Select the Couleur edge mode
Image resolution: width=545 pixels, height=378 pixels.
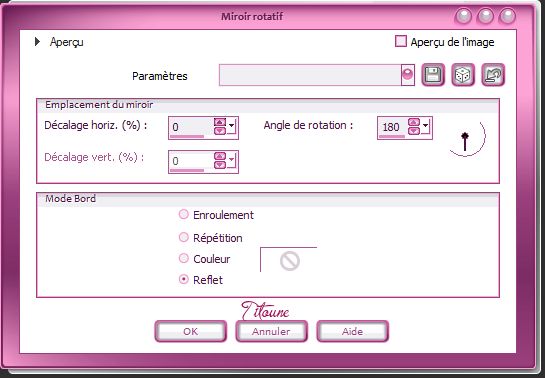tap(184, 258)
